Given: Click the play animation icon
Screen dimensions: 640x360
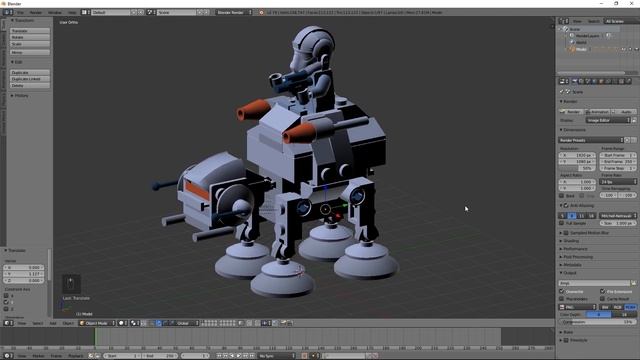Looking at the screenshot, I should [x=239, y=356].
